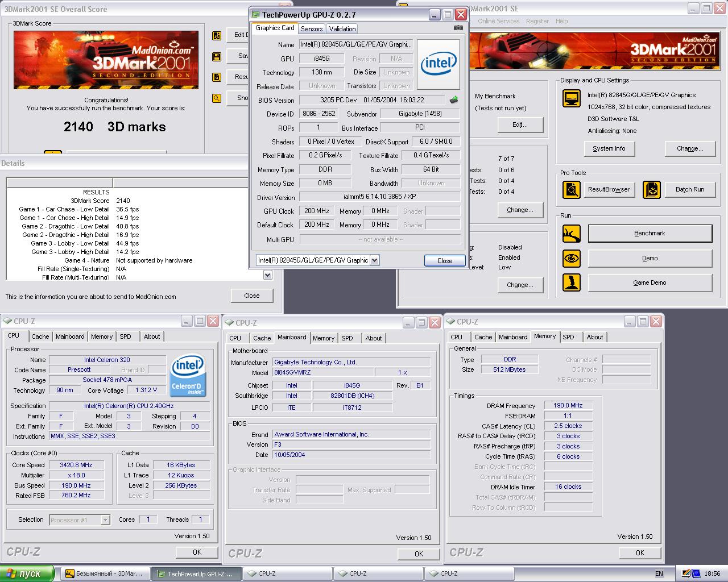Click the memory size value '512 MBytes'

(510, 369)
